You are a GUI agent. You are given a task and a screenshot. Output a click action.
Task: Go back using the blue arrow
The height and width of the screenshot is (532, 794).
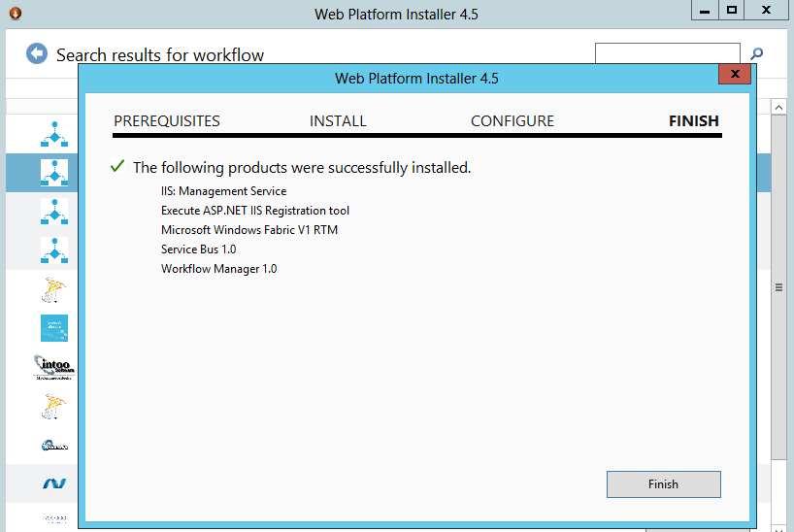[x=37, y=53]
